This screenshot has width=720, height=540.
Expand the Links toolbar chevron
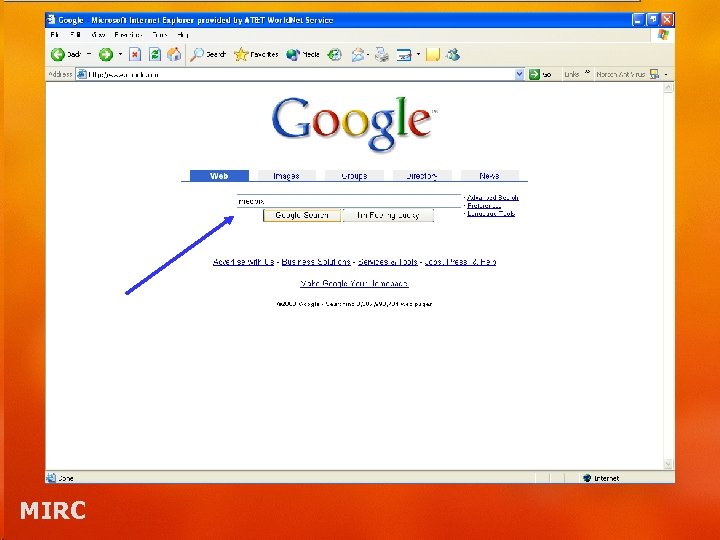coord(587,72)
